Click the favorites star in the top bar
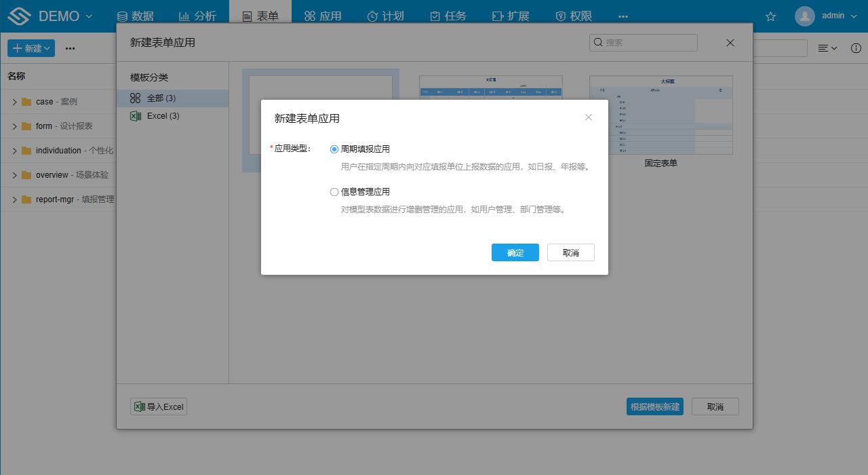The image size is (868, 475). pos(770,18)
